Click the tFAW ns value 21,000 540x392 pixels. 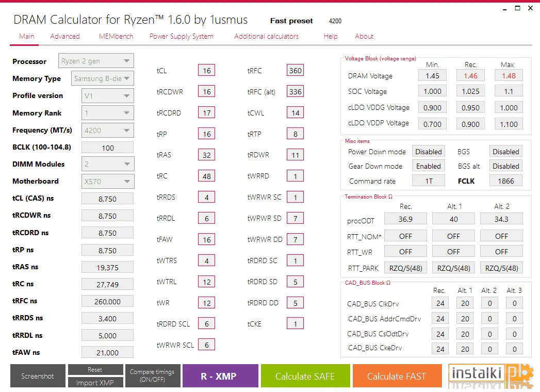click(x=107, y=352)
